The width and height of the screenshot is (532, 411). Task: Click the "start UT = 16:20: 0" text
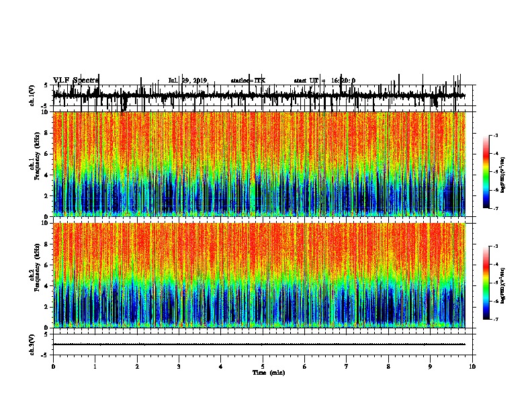(x=324, y=81)
